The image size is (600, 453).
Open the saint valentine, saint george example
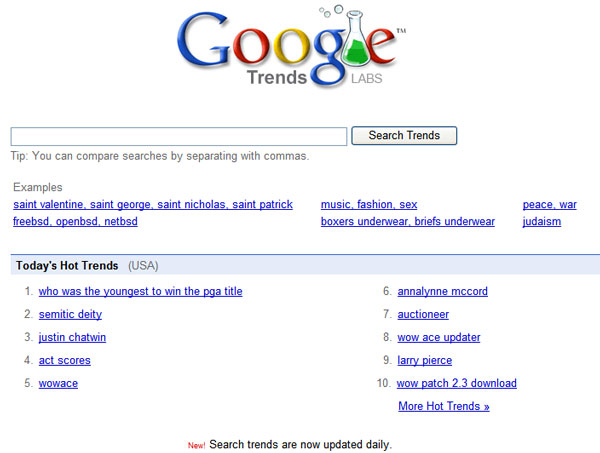(153, 204)
